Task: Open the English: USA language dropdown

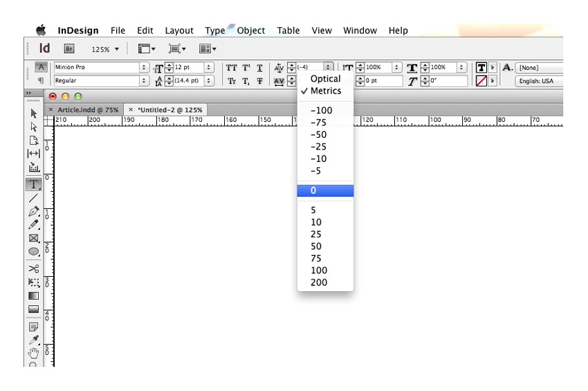Action: [x=540, y=81]
